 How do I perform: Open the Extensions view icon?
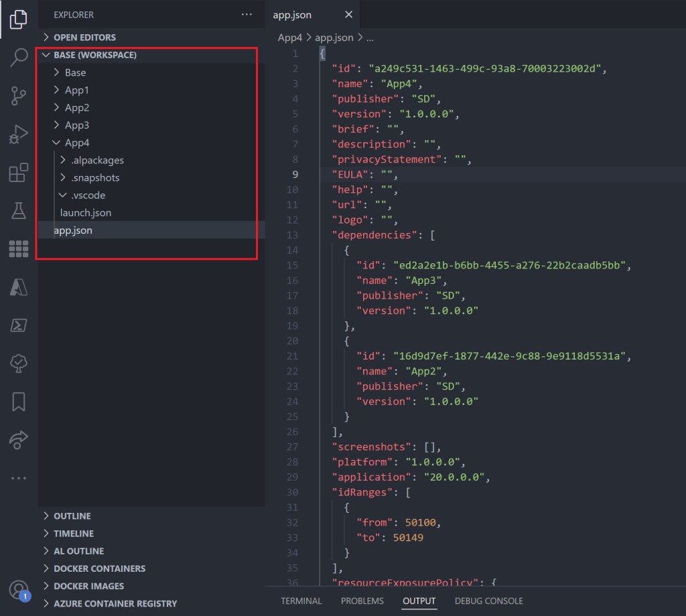click(18, 172)
